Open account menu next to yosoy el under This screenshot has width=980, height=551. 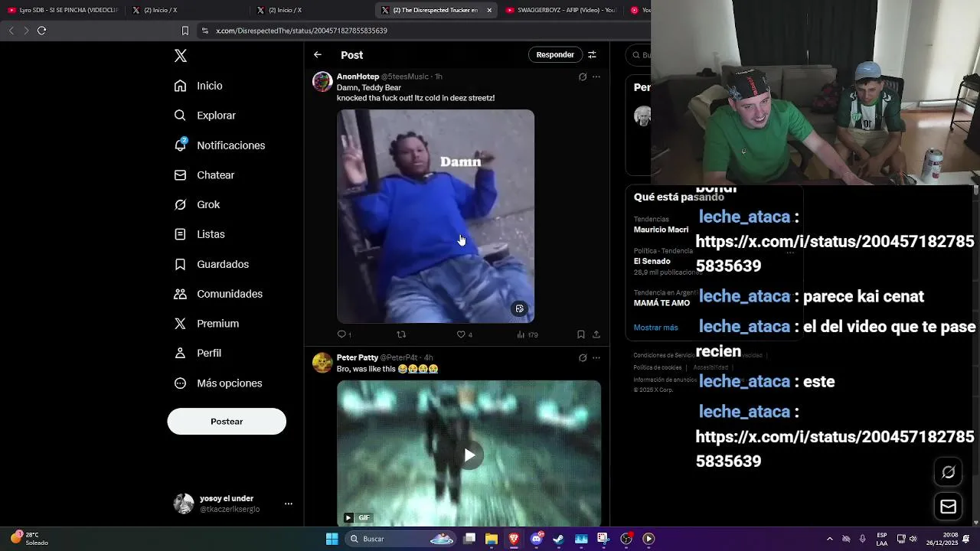pos(289,504)
